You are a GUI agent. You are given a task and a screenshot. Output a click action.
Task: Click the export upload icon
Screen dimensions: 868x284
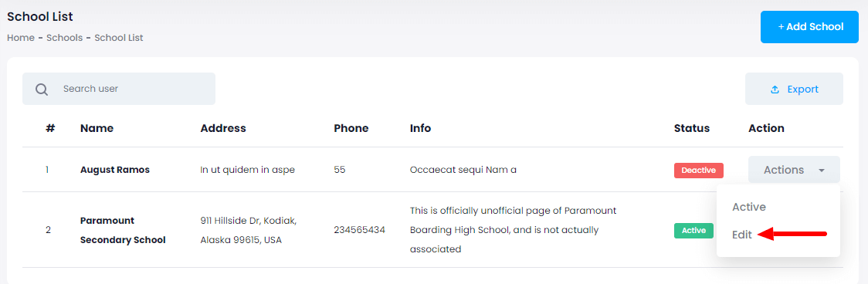pos(775,89)
